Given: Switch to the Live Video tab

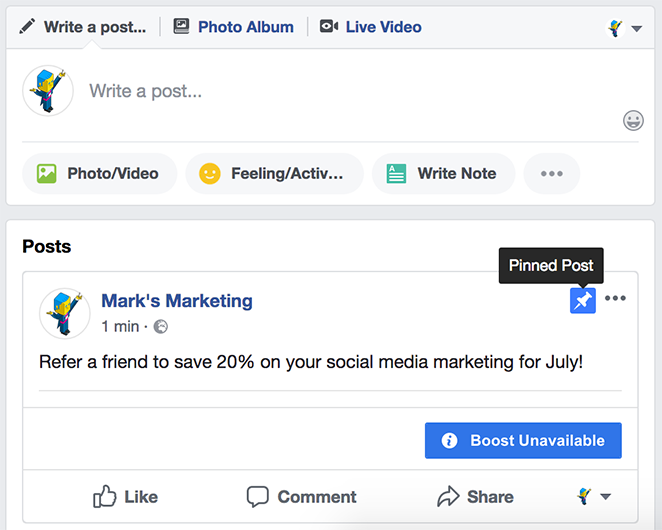Looking at the screenshot, I should [x=371, y=27].
